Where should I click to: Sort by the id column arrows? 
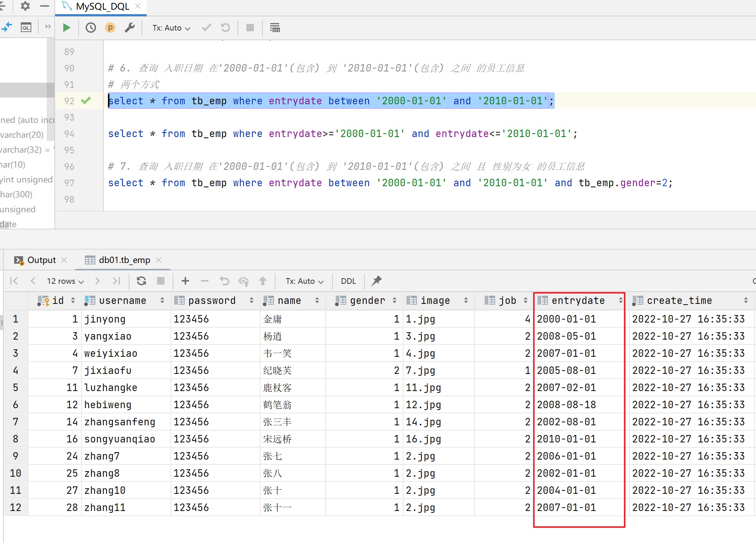pos(73,300)
